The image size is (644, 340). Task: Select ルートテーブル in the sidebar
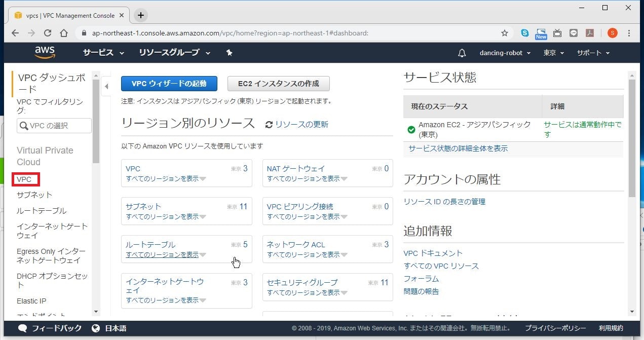click(x=42, y=211)
